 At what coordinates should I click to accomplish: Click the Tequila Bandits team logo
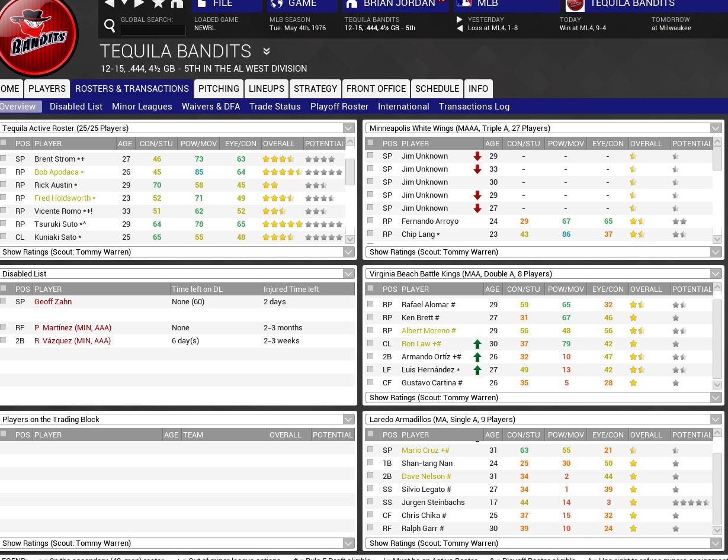coord(38,36)
